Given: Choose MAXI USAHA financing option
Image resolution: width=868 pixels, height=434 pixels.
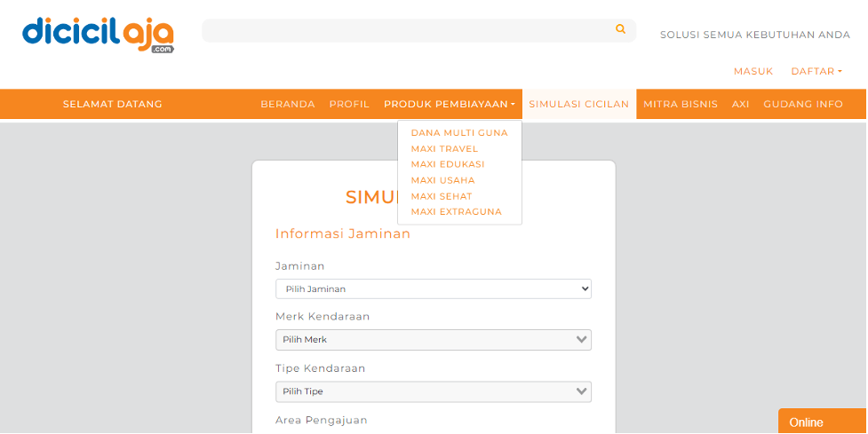Looking at the screenshot, I should coord(442,180).
